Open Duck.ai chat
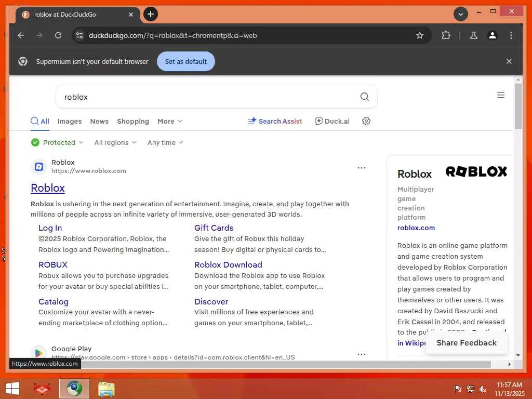 tap(332, 121)
